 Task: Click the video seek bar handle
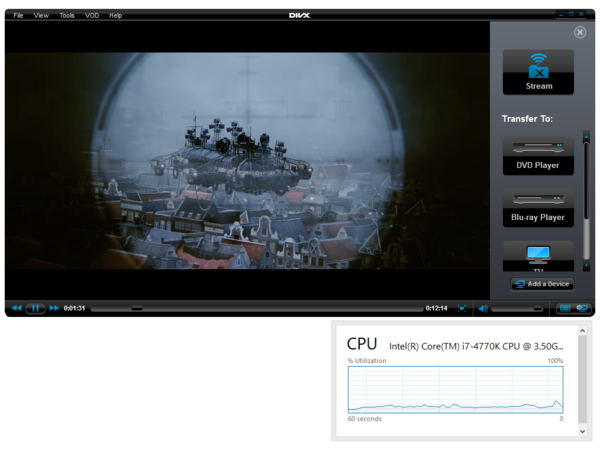pyautogui.click(x=137, y=308)
